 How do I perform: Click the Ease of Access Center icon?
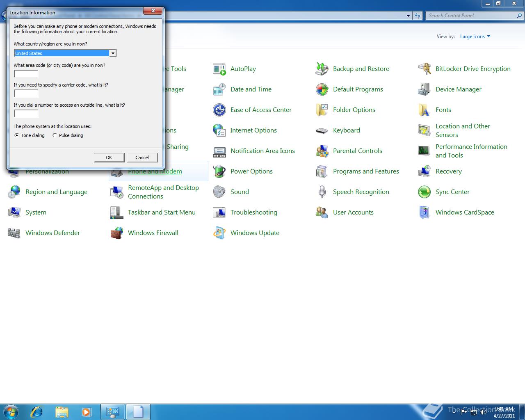point(219,110)
